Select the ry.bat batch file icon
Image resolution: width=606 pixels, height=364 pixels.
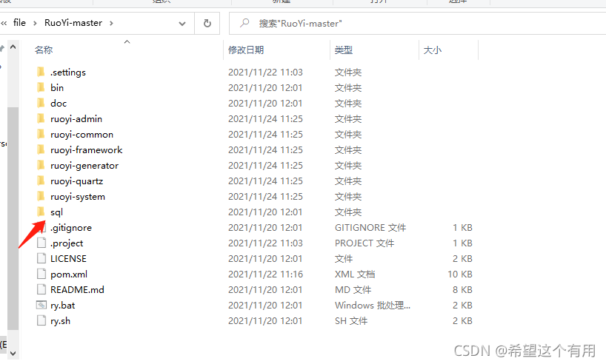pyautogui.click(x=41, y=305)
